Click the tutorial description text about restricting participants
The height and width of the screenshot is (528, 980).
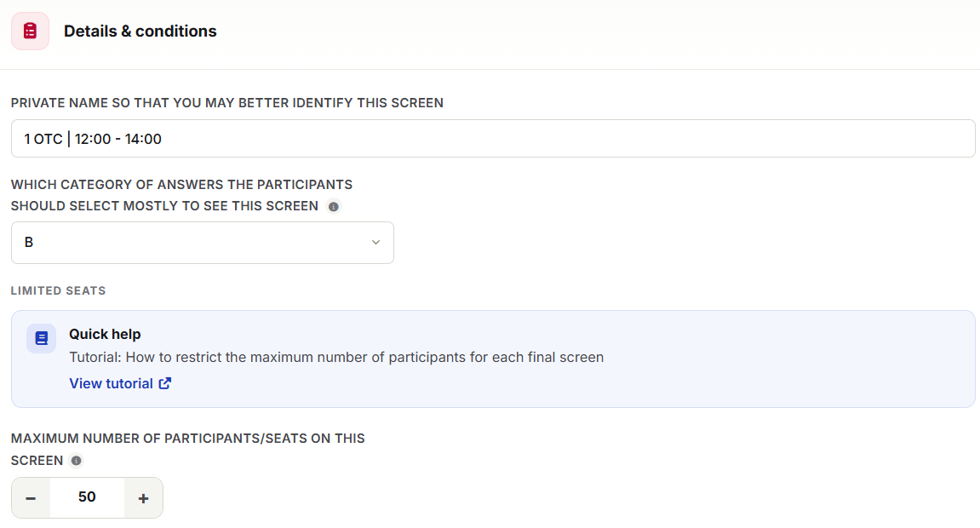(x=336, y=358)
